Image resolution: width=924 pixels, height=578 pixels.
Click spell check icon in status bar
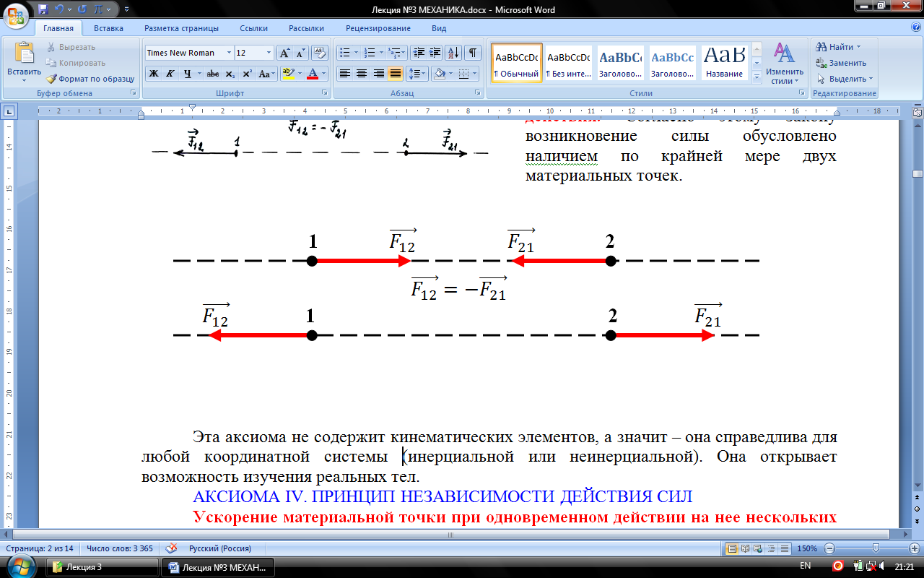(x=172, y=548)
